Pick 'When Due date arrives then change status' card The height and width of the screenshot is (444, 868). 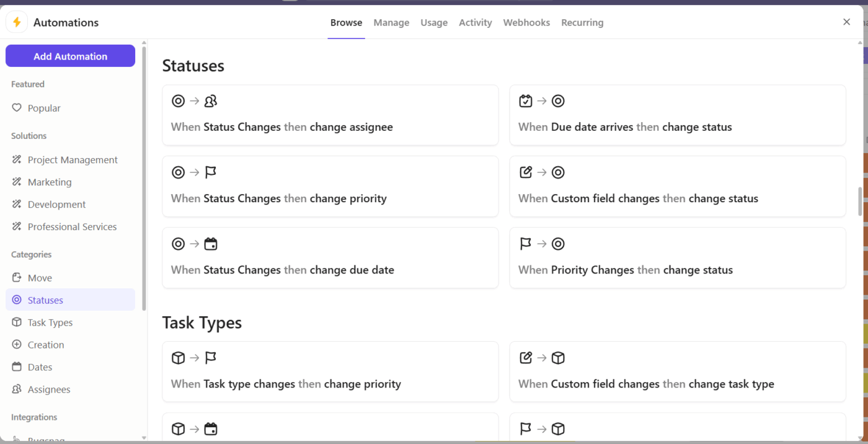[677, 115]
